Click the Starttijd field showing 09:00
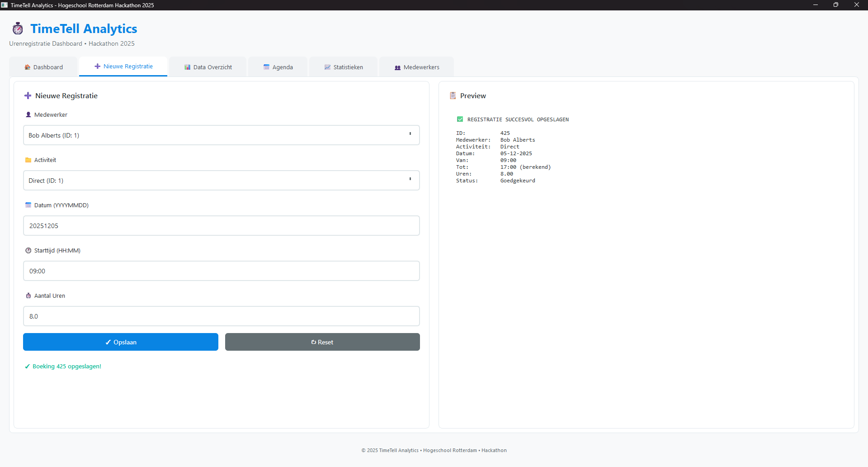868x467 pixels. tap(221, 271)
